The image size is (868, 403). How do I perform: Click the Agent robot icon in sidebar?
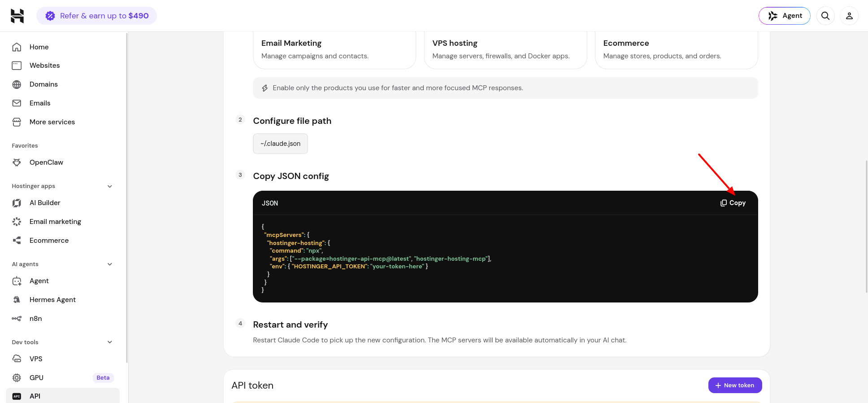pyautogui.click(x=17, y=281)
